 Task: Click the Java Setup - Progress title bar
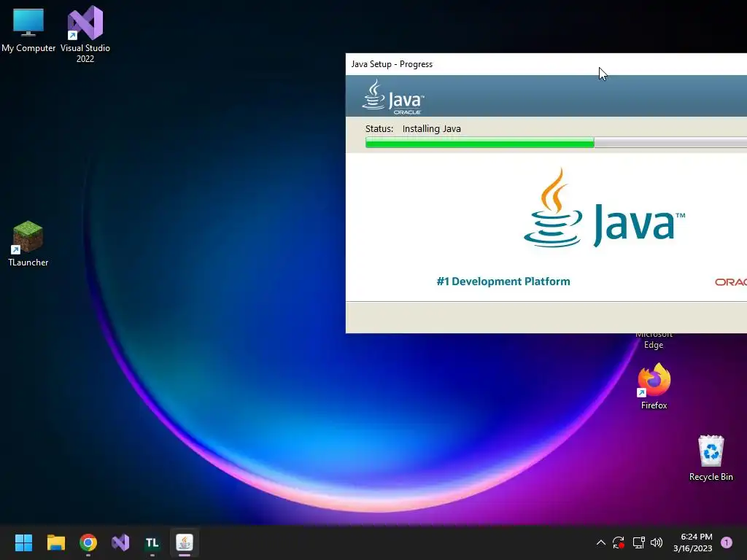click(x=546, y=64)
